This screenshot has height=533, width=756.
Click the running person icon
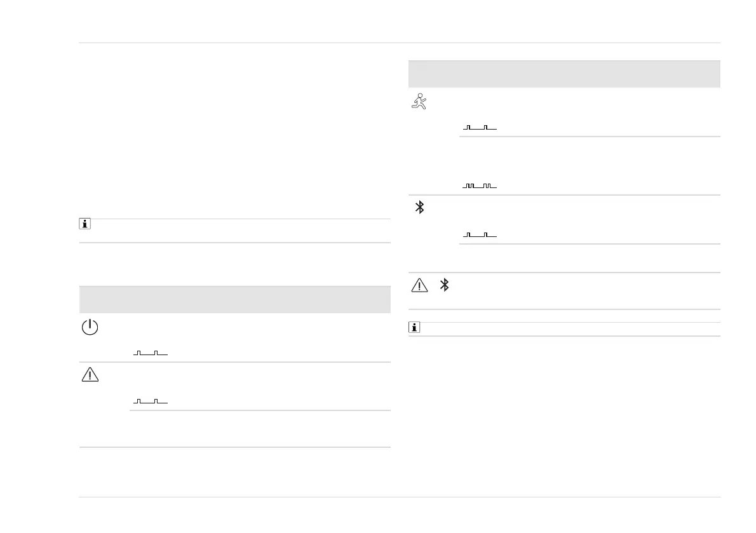point(419,100)
